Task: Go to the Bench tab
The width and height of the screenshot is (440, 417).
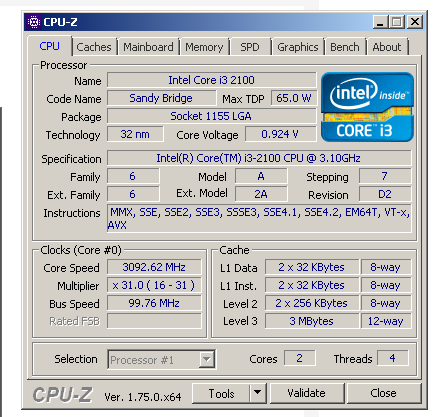Action: tap(345, 47)
